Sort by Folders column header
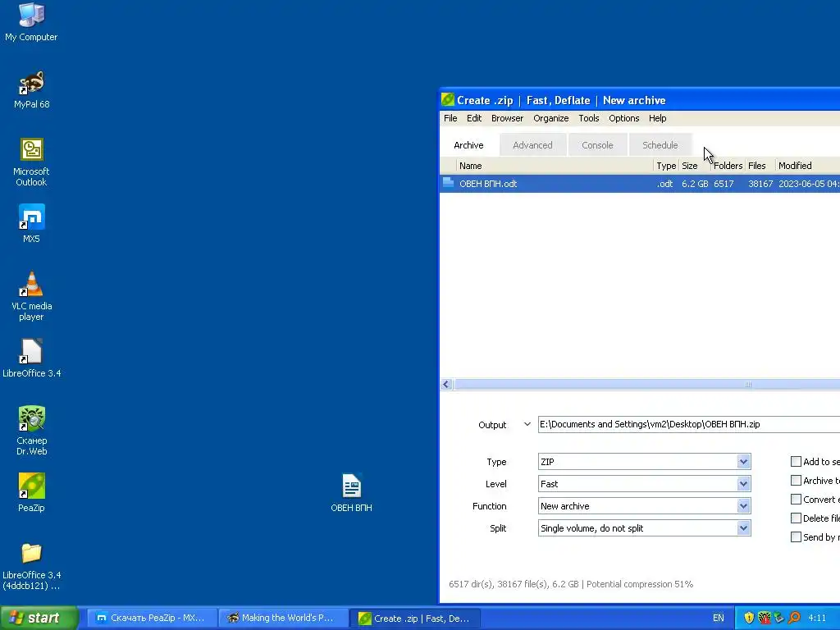The height and width of the screenshot is (630, 840). pos(728,166)
